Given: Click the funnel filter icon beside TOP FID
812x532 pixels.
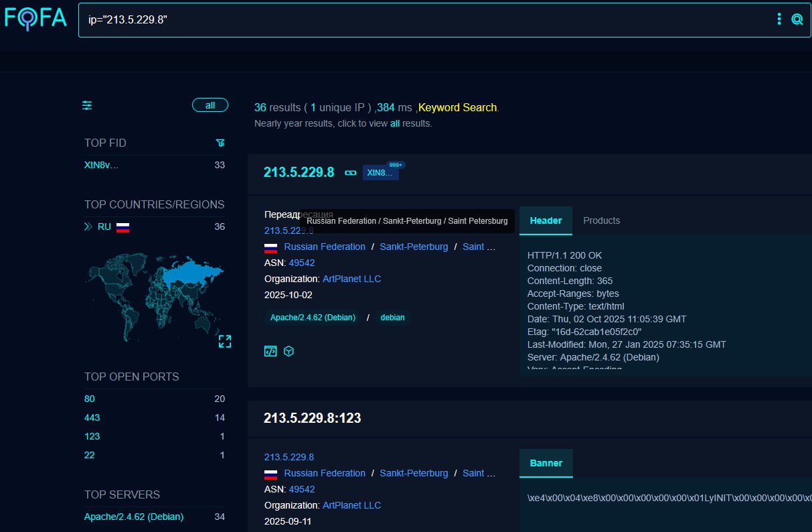Looking at the screenshot, I should (x=220, y=143).
